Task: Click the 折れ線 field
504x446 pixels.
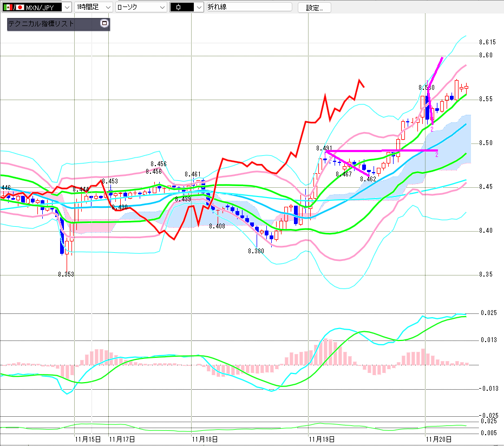Action: click(249, 7)
